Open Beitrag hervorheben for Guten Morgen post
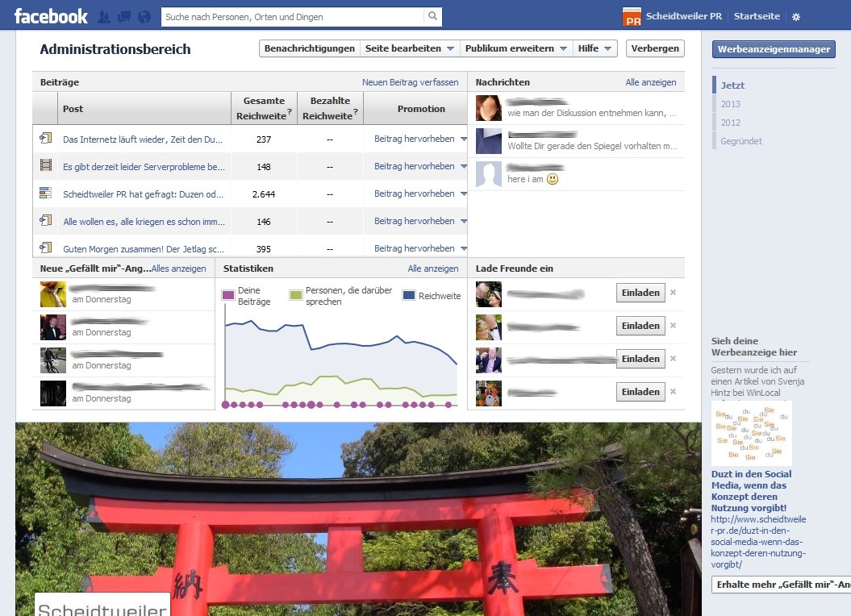Screen dimensions: 851x616 (420, 248)
